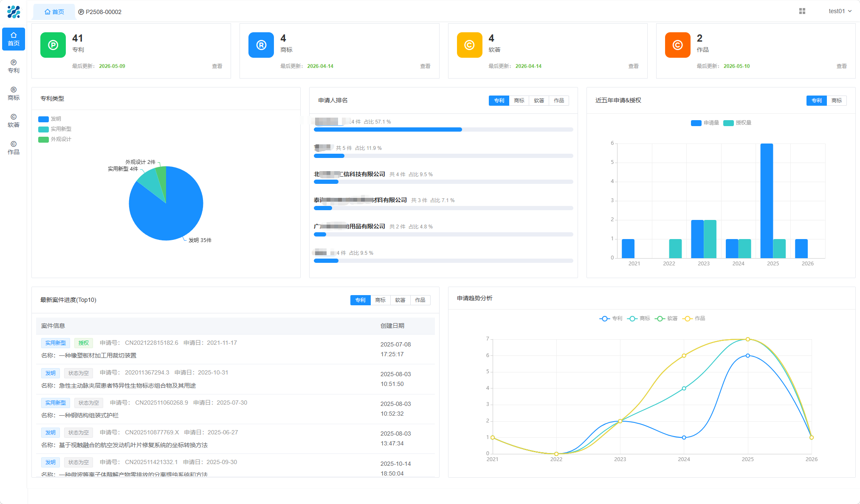The width and height of the screenshot is (860, 504).
Task: Open 首页 in the left sidebar
Action: (x=14, y=39)
